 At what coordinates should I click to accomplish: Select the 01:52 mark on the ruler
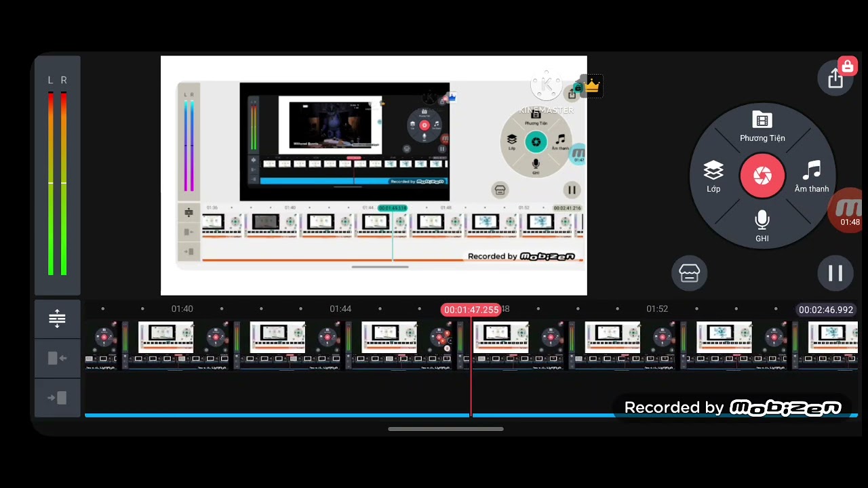(657, 309)
